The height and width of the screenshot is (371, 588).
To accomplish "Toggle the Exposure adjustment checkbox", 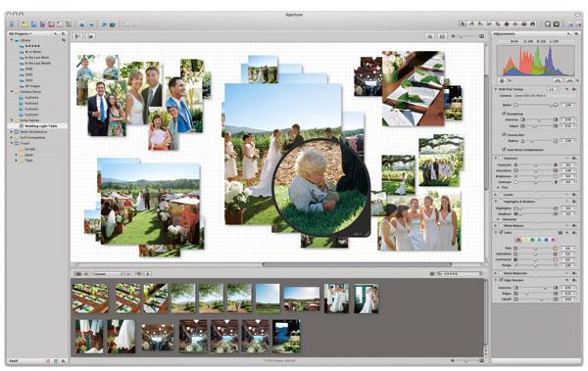I will click(501, 159).
